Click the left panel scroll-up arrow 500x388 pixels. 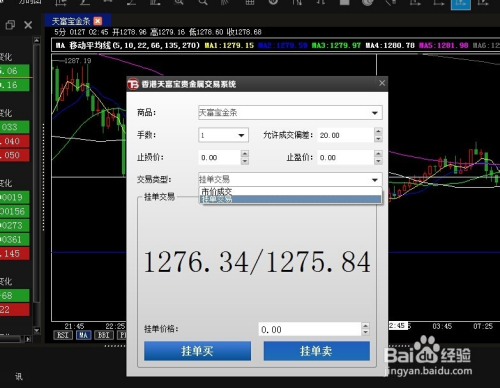[37, 40]
